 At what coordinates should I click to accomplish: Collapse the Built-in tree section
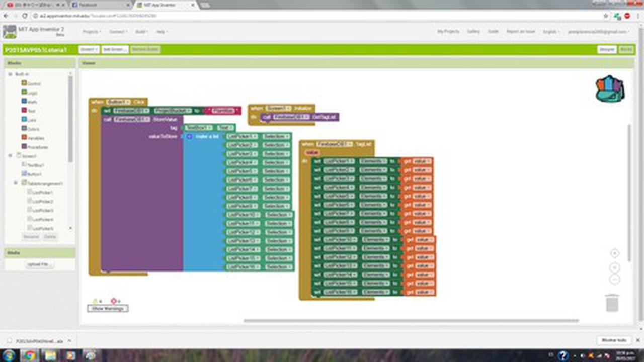coord(10,74)
